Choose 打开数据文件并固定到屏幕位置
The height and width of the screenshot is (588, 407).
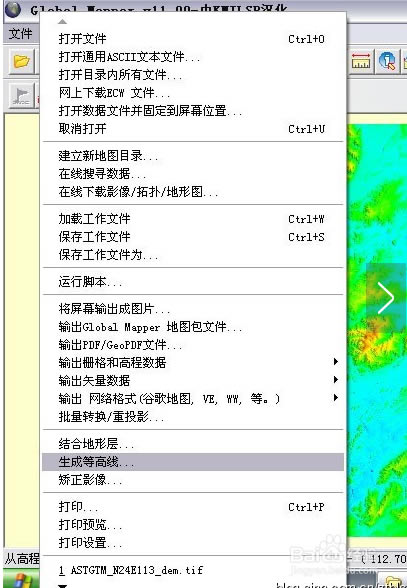pyautogui.click(x=193, y=111)
